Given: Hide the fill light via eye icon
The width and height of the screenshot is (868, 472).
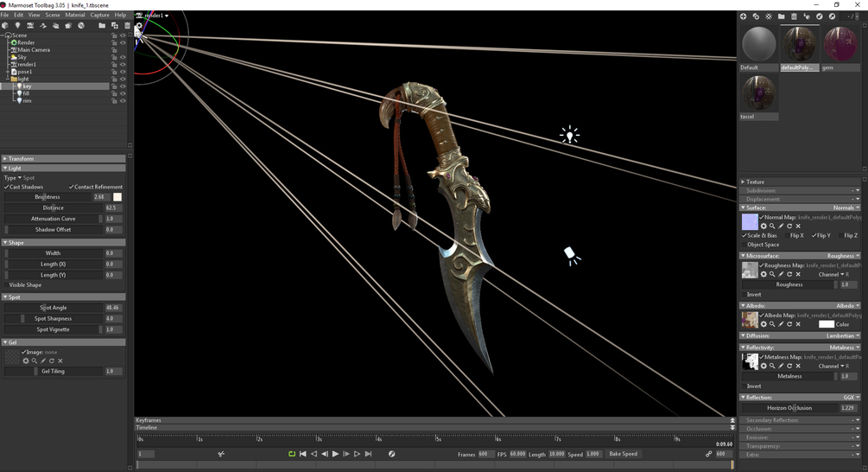Looking at the screenshot, I should tap(123, 93).
